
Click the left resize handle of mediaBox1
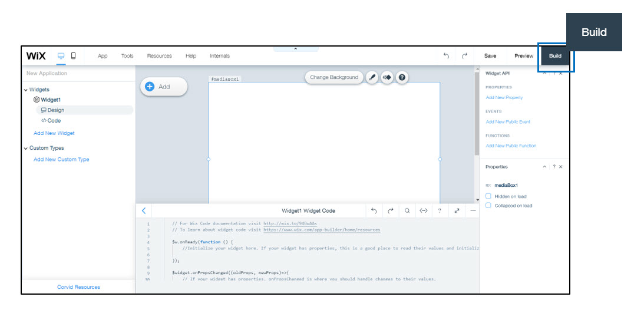(208, 159)
